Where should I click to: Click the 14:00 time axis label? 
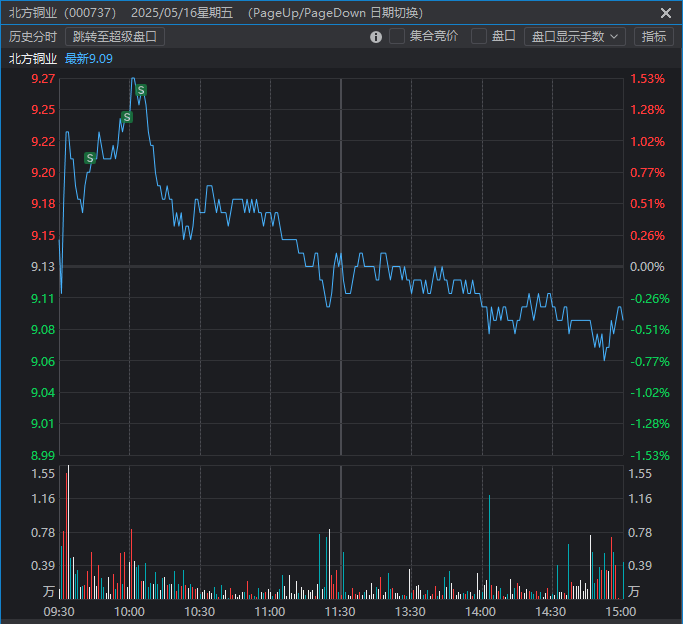click(x=481, y=611)
